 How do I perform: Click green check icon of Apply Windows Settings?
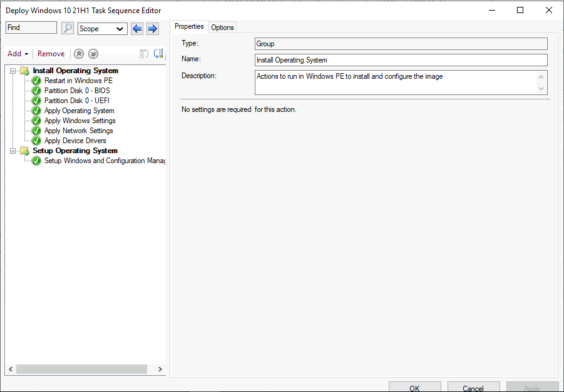36,121
